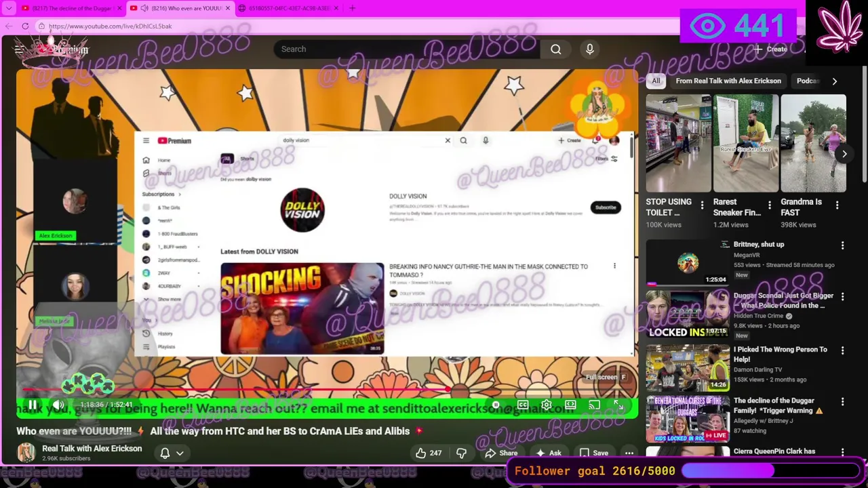This screenshot has width=868, height=488.
Task: Click the site info lock icon in address bar
Action: 41,26
